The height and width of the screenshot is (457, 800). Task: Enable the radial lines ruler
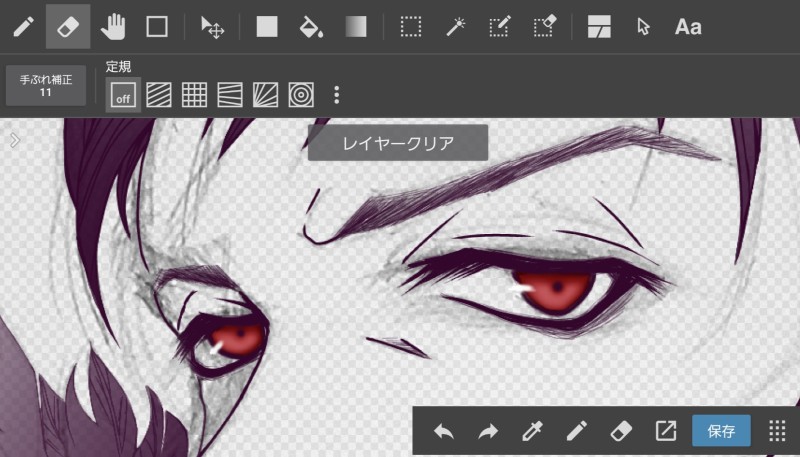(265, 95)
